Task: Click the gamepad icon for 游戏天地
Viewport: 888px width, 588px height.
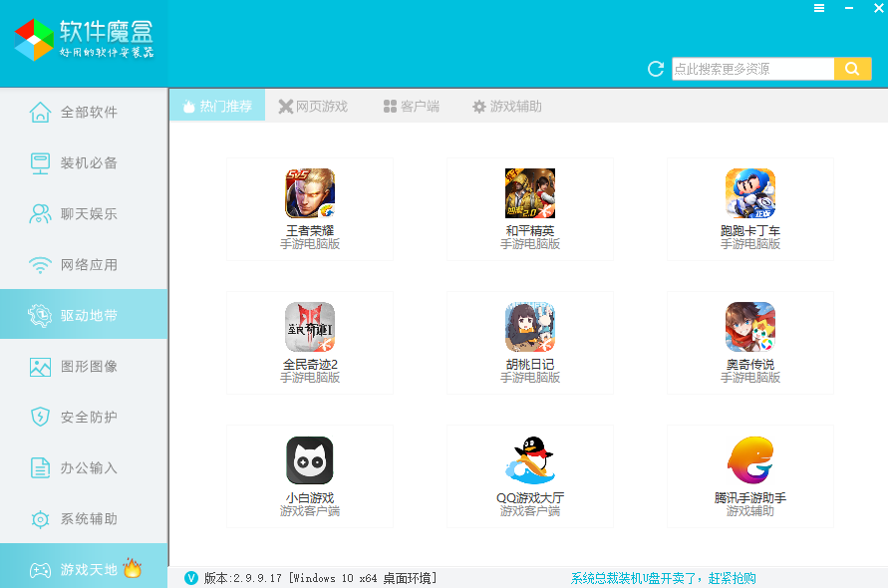Action: [40, 570]
